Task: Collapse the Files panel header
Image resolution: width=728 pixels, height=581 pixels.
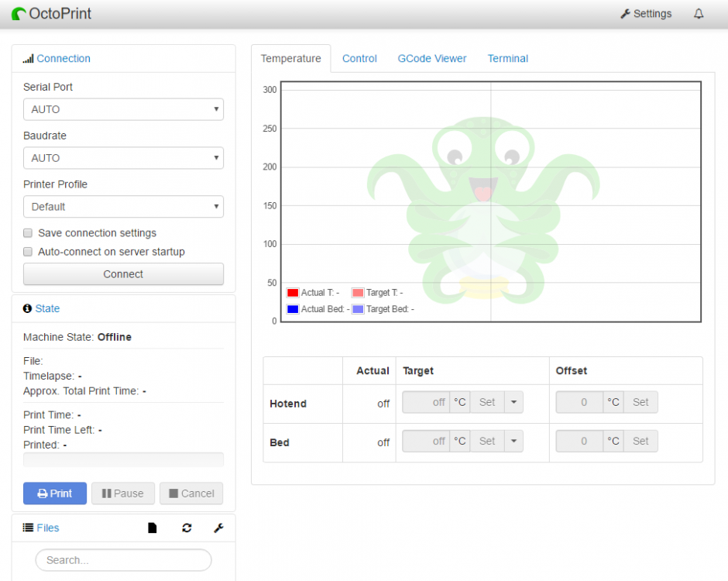Action: tap(48, 528)
